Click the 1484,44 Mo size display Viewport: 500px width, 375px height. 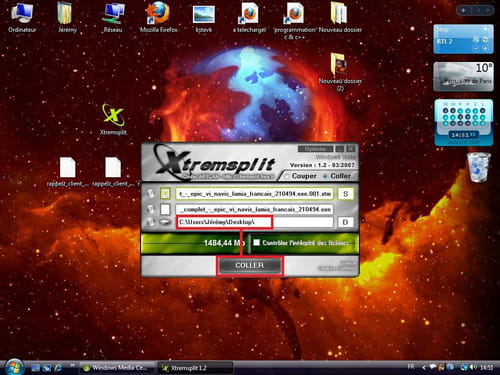tap(224, 243)
